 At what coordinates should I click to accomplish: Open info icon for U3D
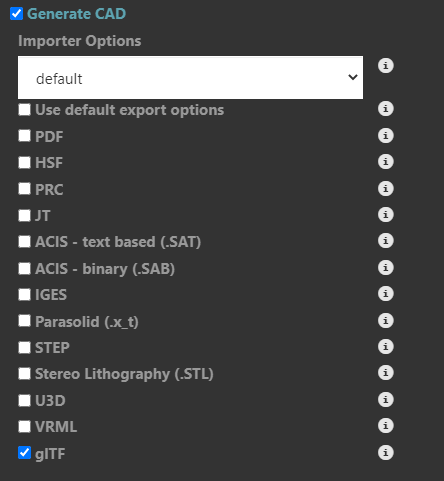(386, 400)
